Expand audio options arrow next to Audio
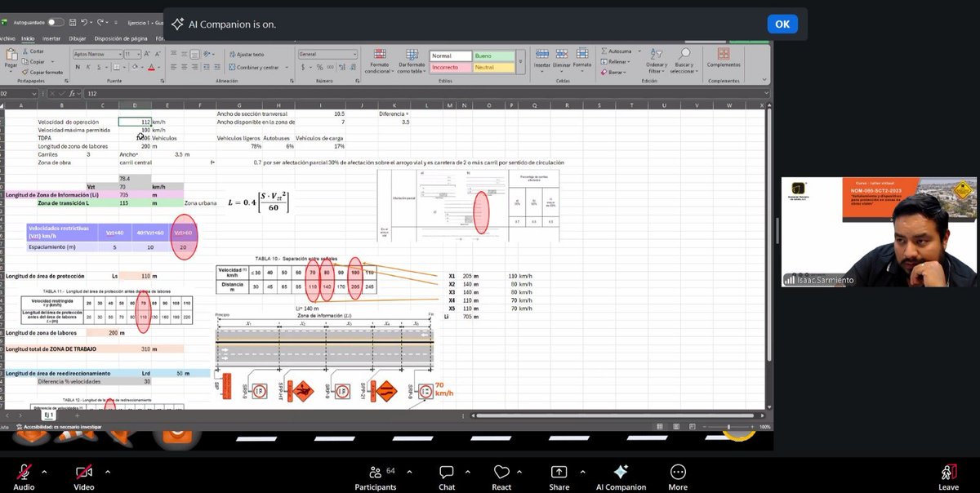Viewport: 980px width, 493px height. (44, 471)
